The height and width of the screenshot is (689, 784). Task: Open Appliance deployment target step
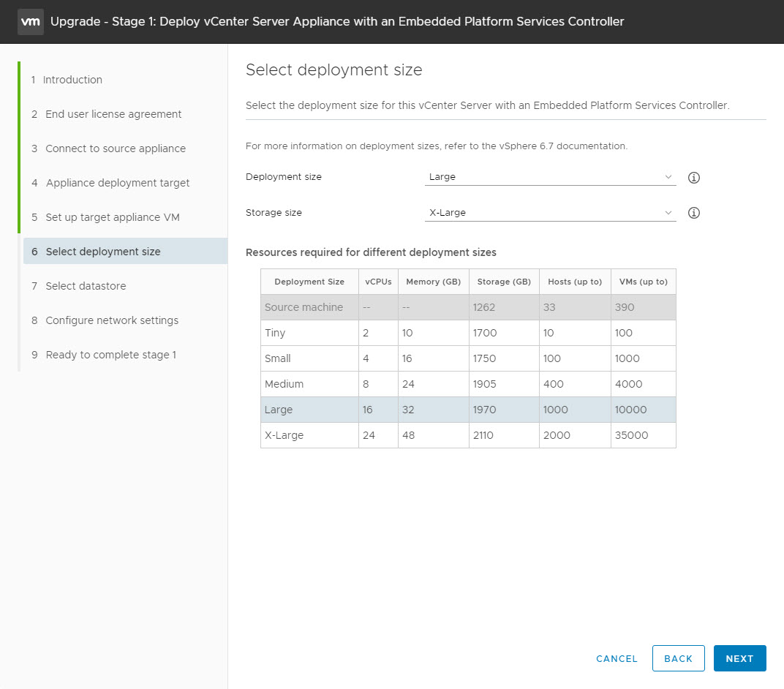[x=110, y=183]
